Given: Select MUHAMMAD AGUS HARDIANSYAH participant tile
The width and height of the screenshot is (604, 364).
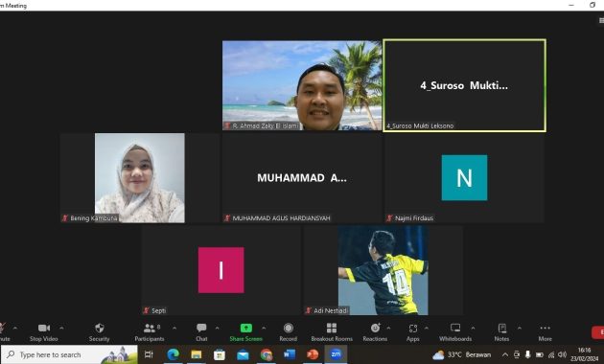Looking at the screenshot, I should (302, 178).
